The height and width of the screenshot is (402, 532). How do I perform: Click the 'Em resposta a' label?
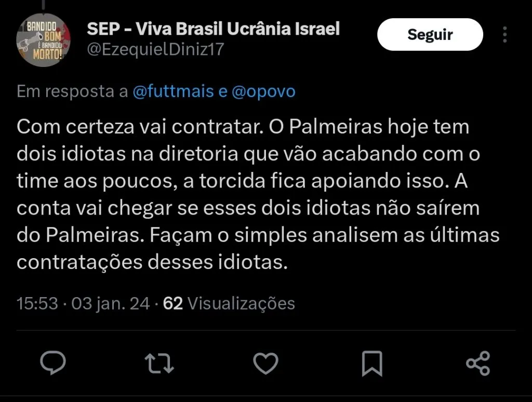click(72, 91)
